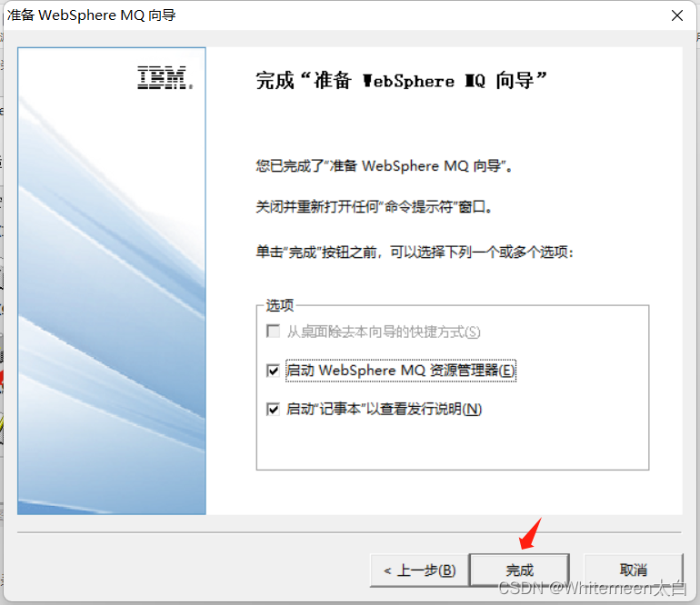Click the IBM logo in the banner
Viewport: 700px width, 605px height.
[x=165, y=77]
